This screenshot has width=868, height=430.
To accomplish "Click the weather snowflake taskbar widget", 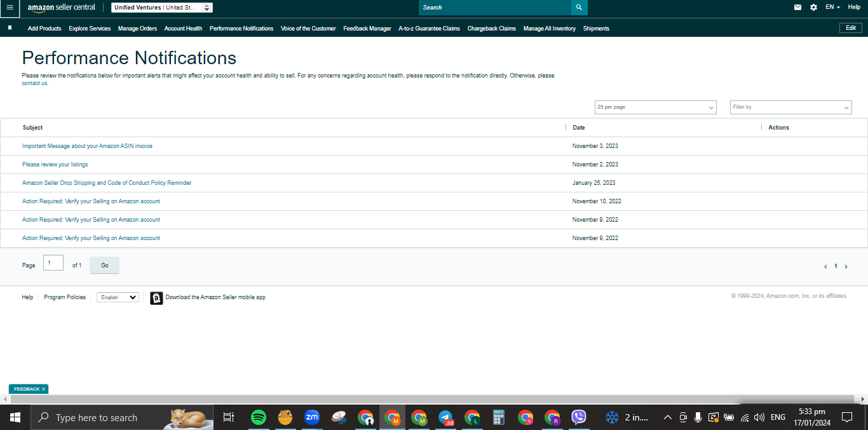I will point(612,417).
